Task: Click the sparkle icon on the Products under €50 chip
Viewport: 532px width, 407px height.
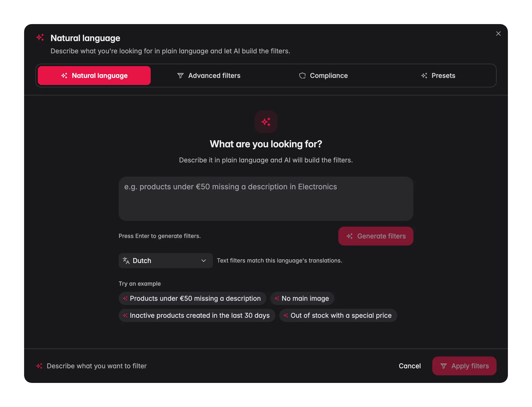Action: [125, 298]
